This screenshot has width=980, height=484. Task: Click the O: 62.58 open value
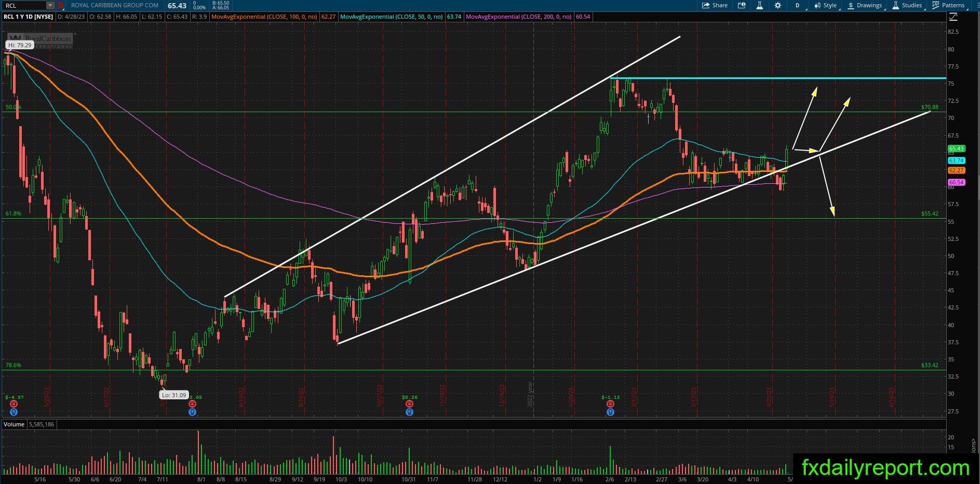100,17
